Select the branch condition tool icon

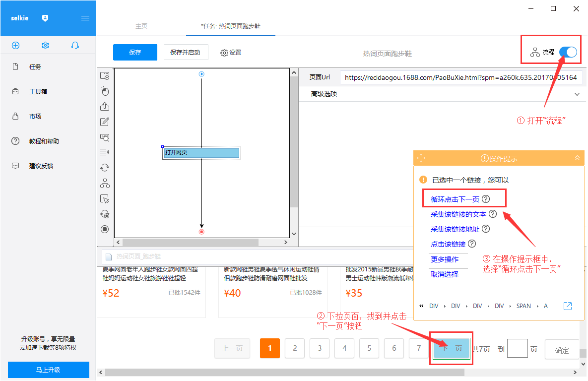(105, 183)
